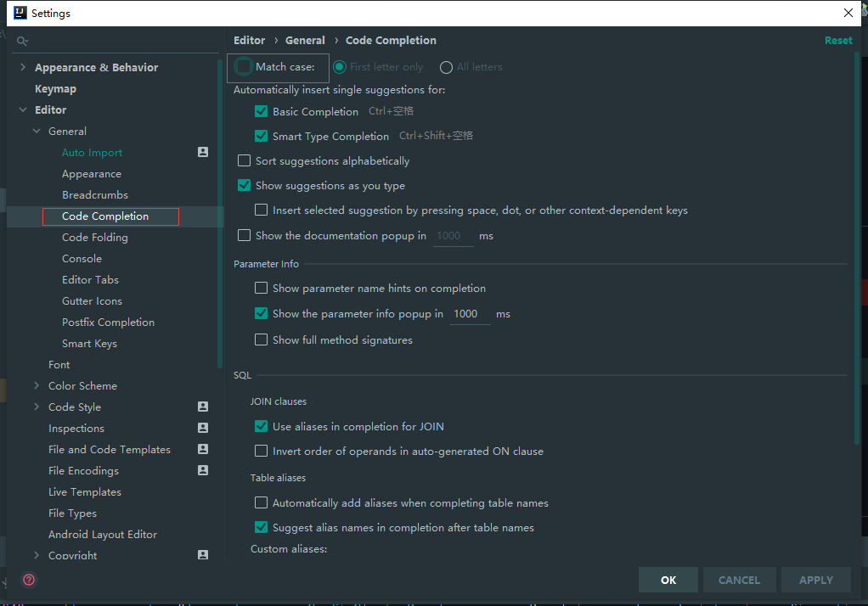Click Editor in the breadcrumb path
The width and height of the screenshot is (868, 606).
point(249,40)
